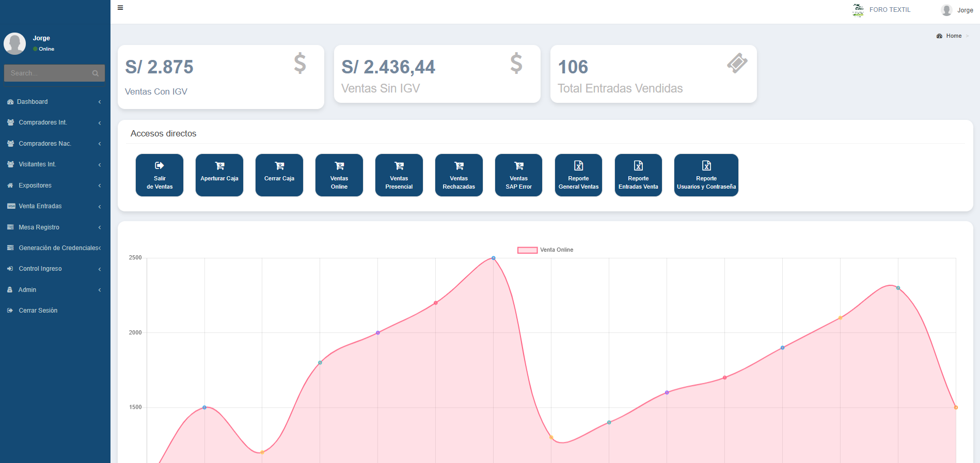Click the Home breadcrumb link
The image size is (980, 463).
953,36
